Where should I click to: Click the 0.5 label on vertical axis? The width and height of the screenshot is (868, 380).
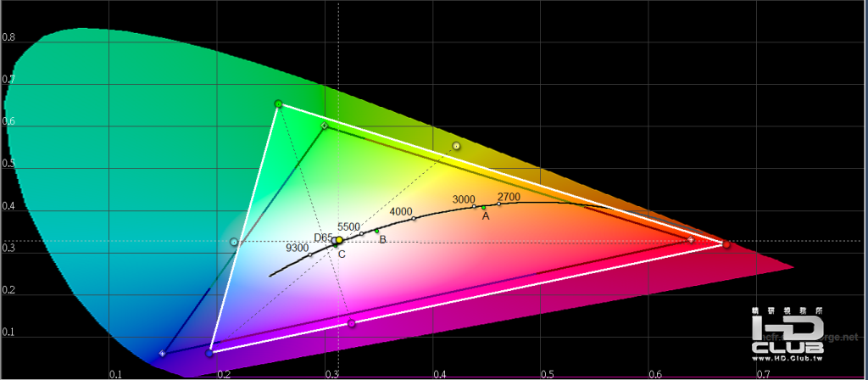point(8,165)
